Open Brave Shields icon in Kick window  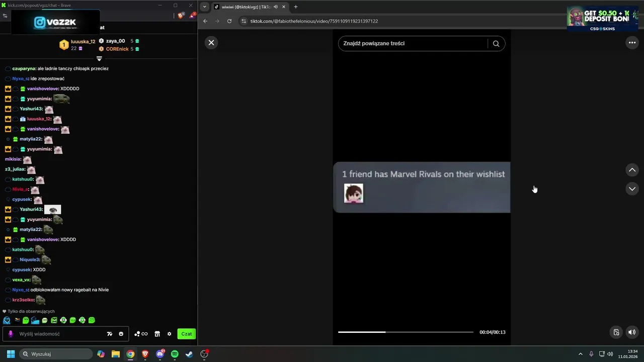click(181, 16)
